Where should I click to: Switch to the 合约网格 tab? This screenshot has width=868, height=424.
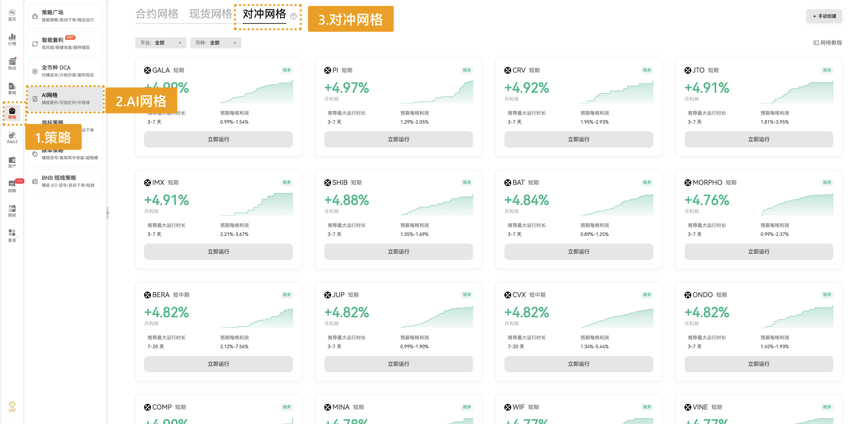pos(157,14)
